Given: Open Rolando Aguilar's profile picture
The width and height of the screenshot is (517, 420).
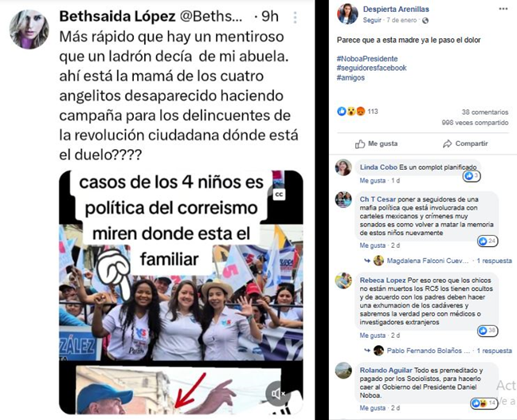Looking at the screenshot, I should pyautogui.click(x=343, y=370).
